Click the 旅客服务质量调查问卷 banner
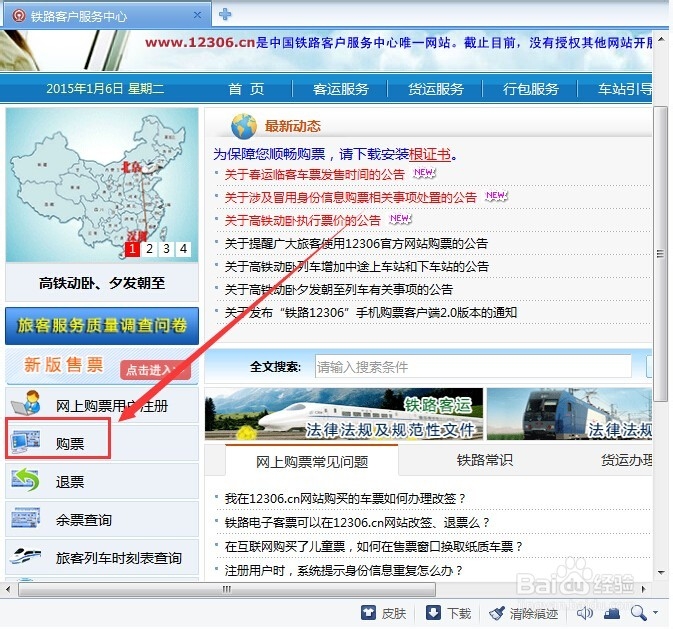This screenshot has height=629, width=673. (102, 326)
